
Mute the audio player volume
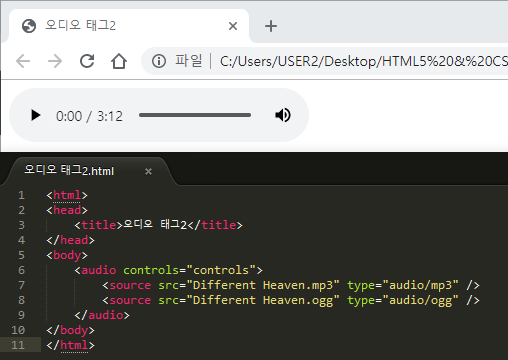click(283, 115)
